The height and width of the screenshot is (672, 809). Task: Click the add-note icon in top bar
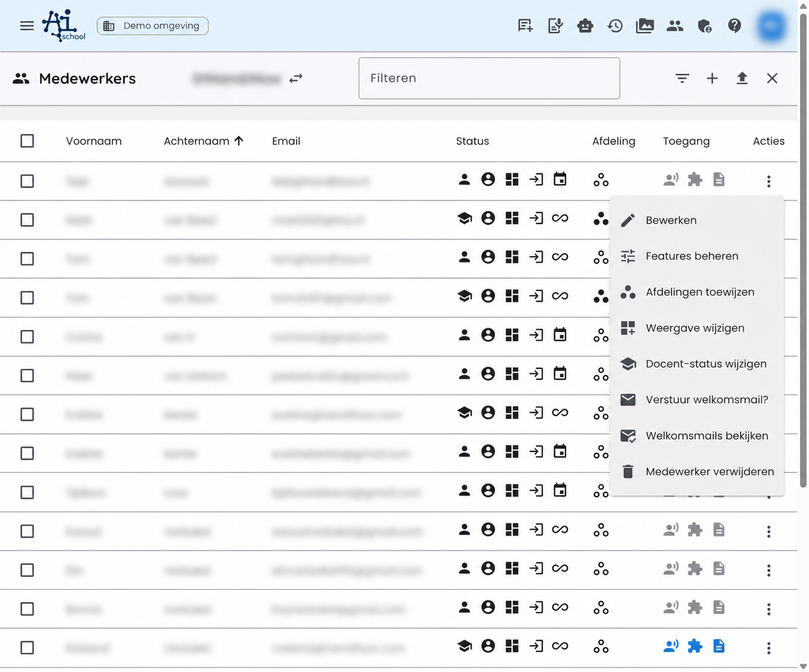(525, 26)
